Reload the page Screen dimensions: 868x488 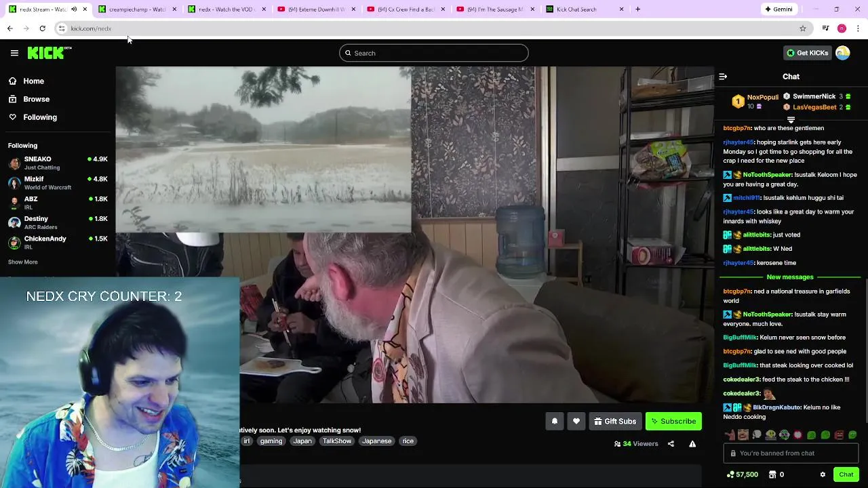point(42,28)
